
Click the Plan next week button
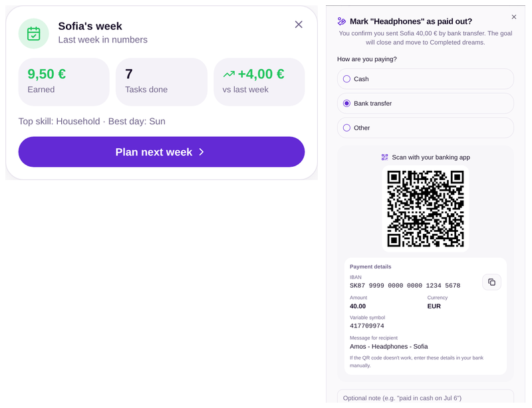(162, 152)
